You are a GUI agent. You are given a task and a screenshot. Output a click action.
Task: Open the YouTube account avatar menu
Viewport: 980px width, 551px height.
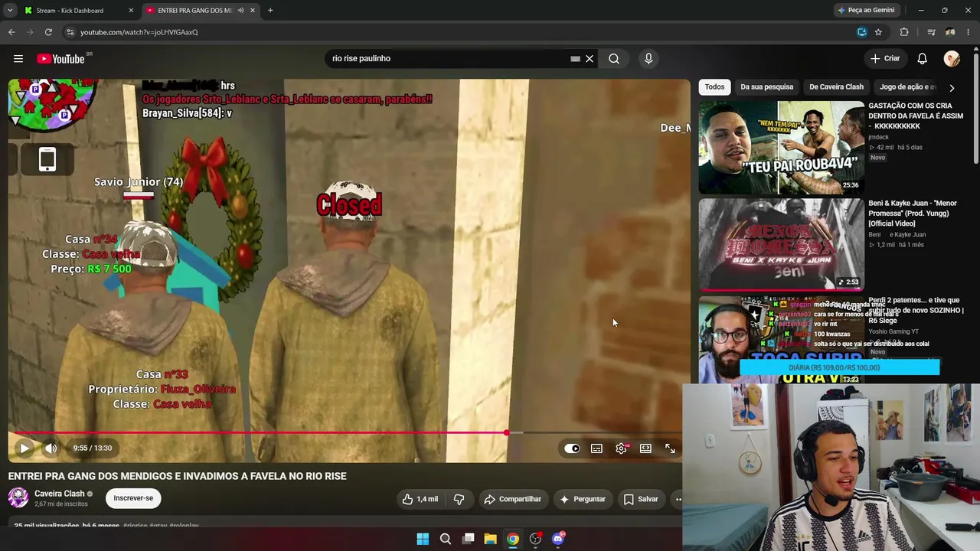click(952, 59)
